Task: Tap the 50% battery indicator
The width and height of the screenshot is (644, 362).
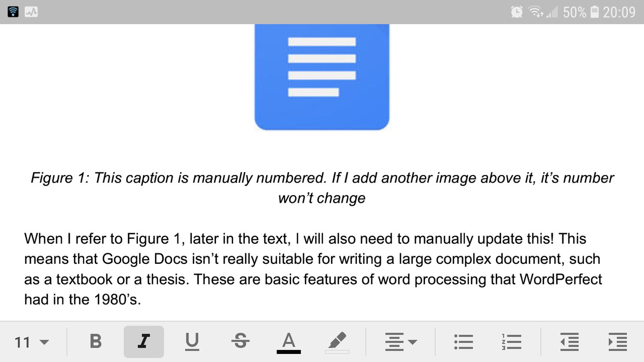Action: (x=581, y=12)
